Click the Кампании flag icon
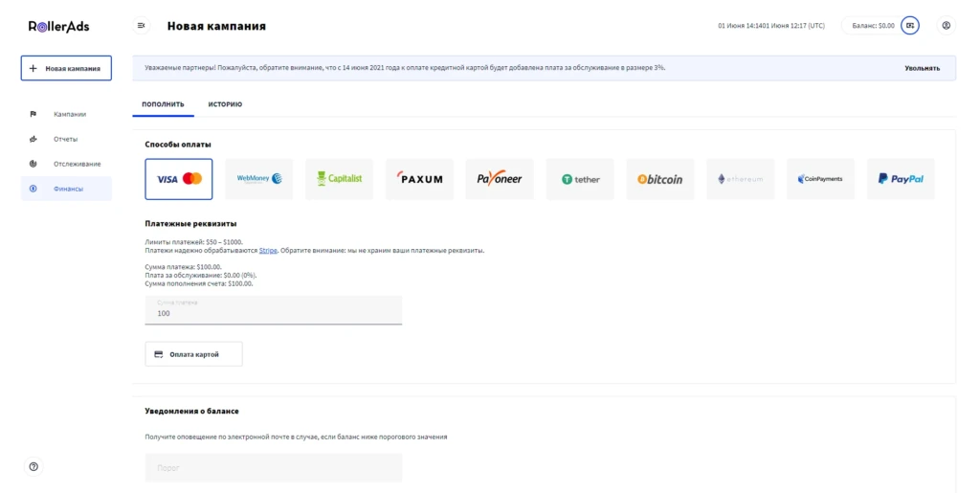The width and height of the screenshot is (980, 493). tap(33, 114)
